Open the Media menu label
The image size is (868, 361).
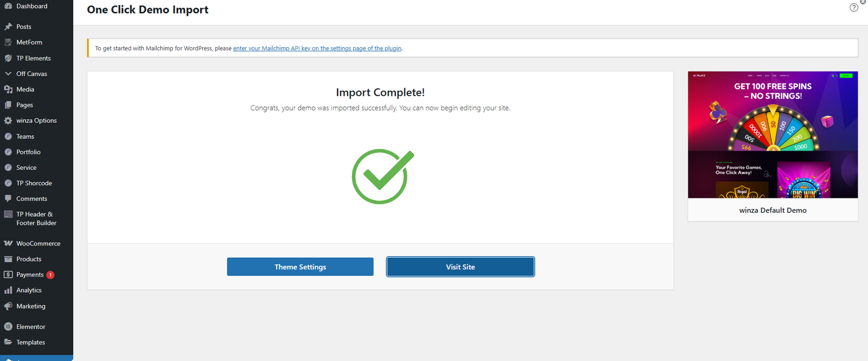[25, 89]
